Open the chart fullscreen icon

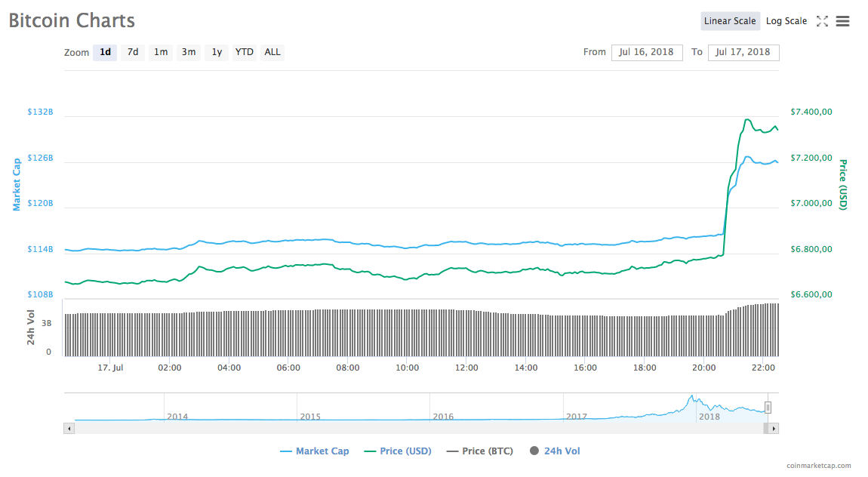(x=822, y=21)
